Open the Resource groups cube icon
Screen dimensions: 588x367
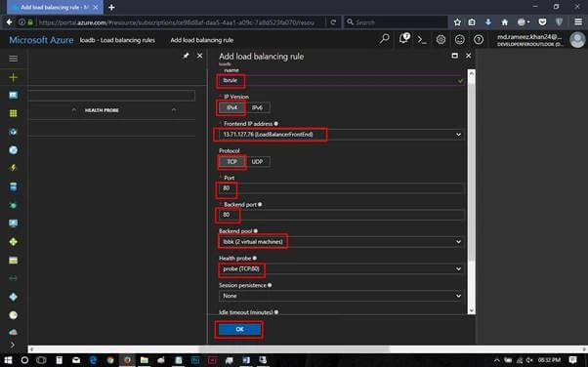point(13,132)
